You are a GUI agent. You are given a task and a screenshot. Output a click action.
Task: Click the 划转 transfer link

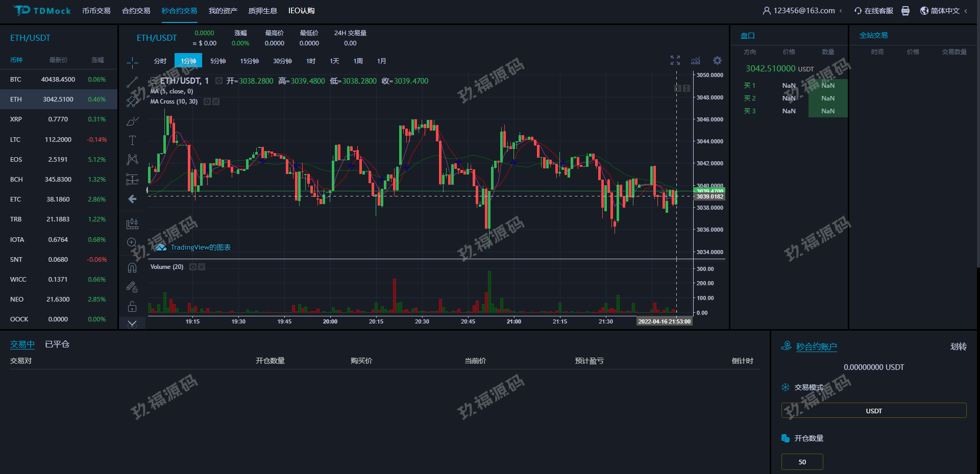[x=958, y=346]
